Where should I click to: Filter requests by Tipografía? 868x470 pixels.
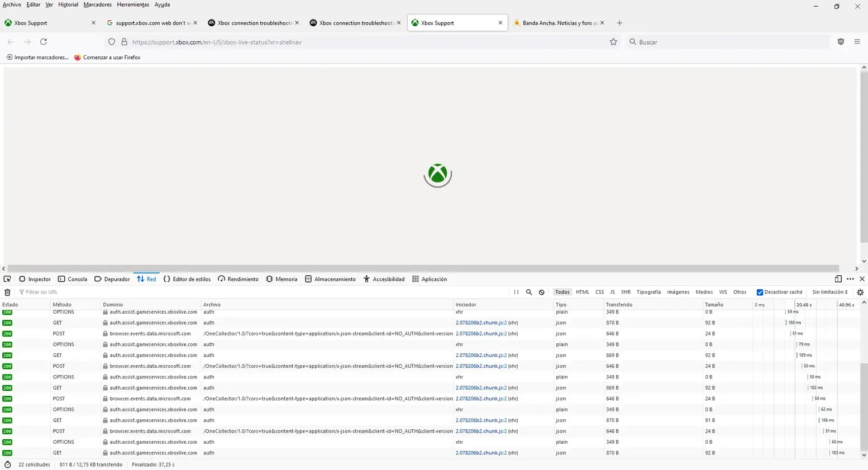click(648, 292)
